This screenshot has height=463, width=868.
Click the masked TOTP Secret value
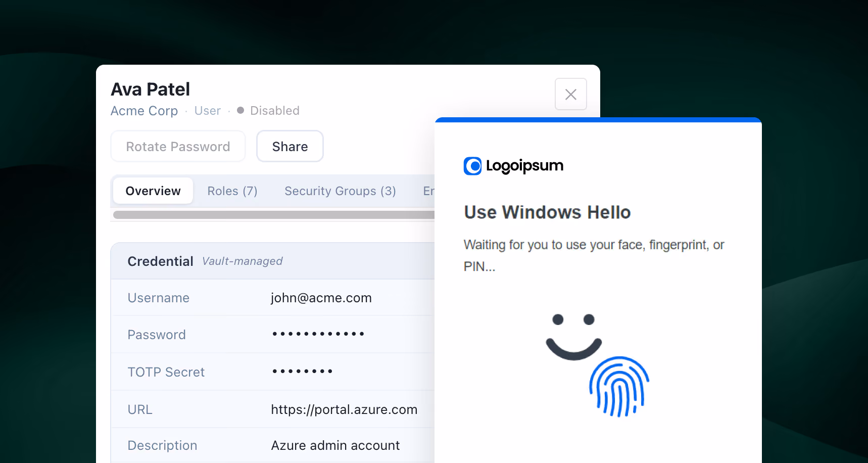302,372
